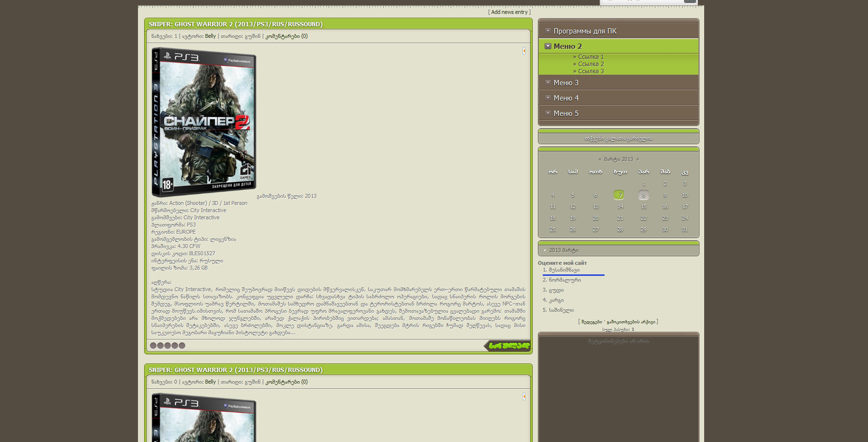Rate first entry four stars
Screen dimensions: 868x442
point(175,345)
